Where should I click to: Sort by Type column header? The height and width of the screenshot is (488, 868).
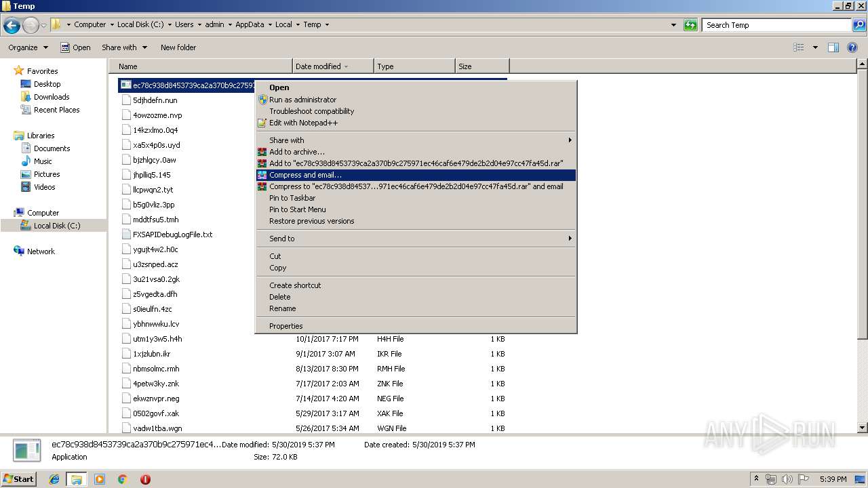[414, 66]
